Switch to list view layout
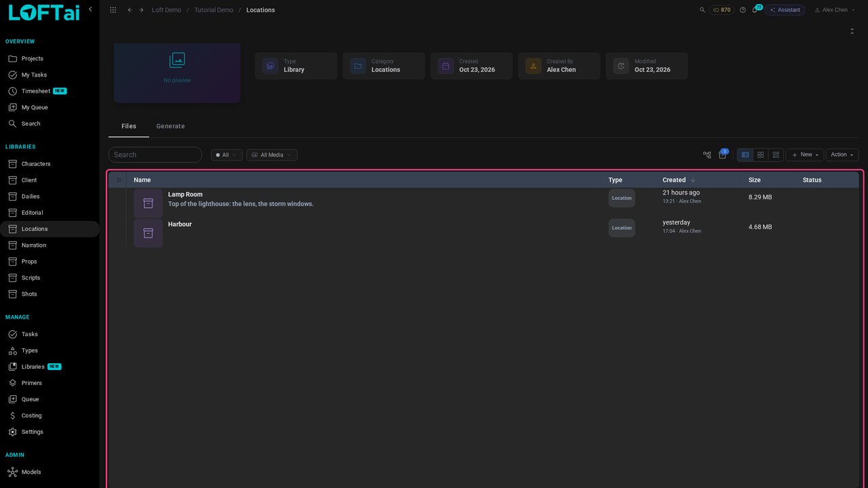This screenshot has width=868, height=488. point(745,155)
